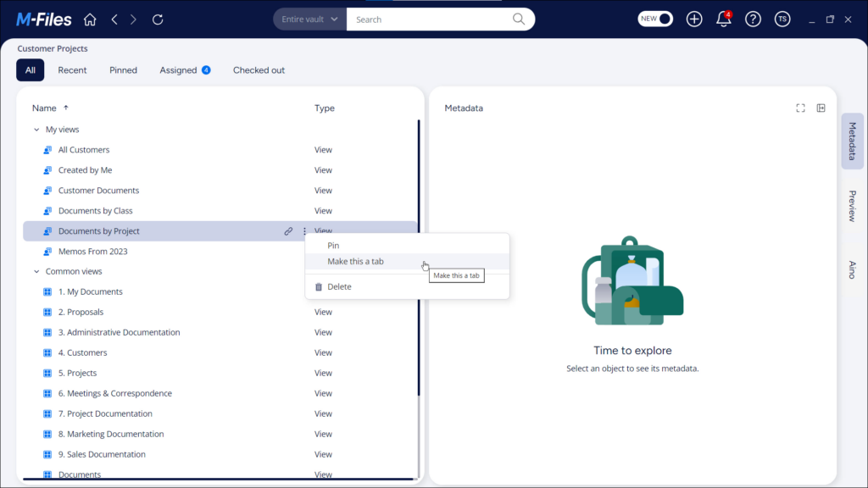Collapse the Common views section

(36, 270)
